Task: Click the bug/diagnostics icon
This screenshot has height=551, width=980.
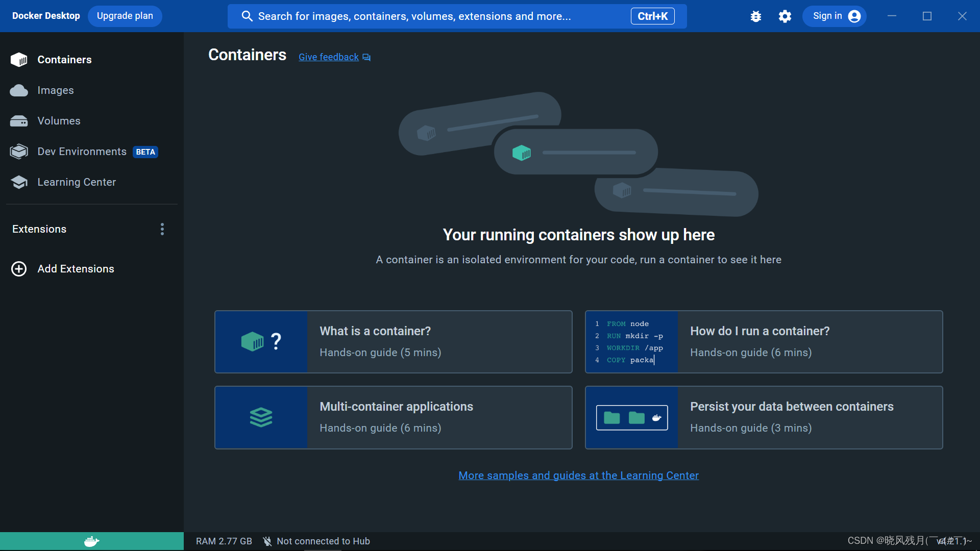Action: [x=756, y=15]
